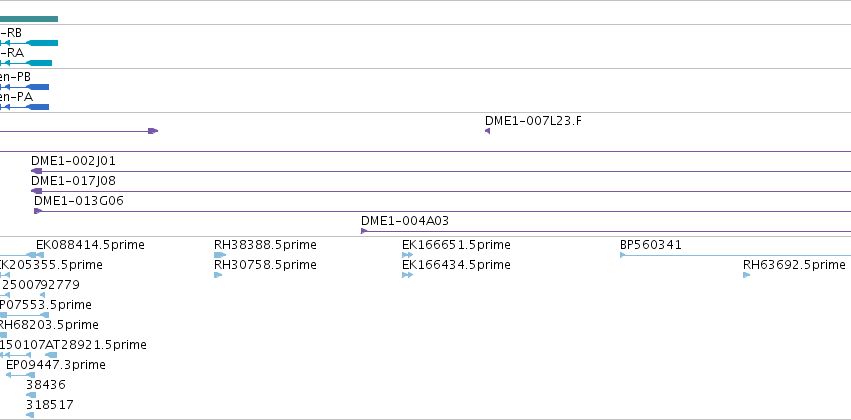Select the en-PB protein coding feature
The image size is (851, 420).
point(24,87)
